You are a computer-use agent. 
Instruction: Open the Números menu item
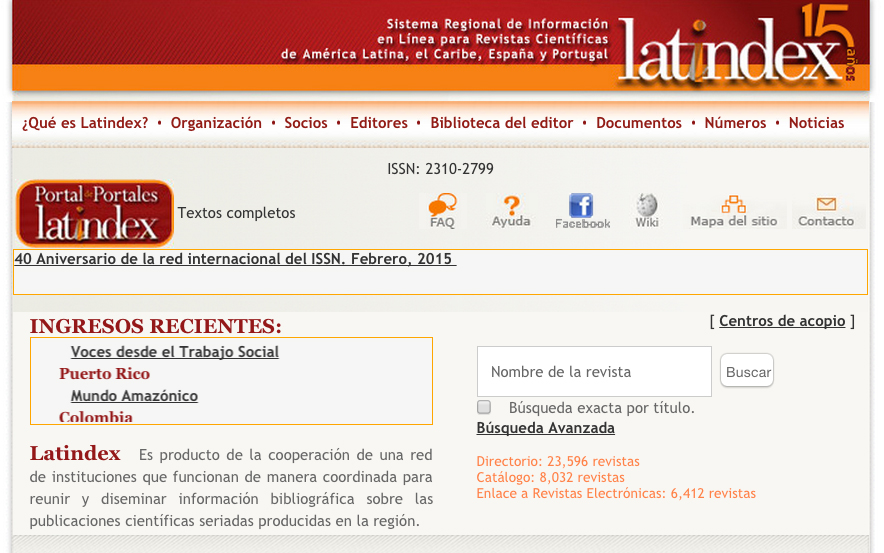tap(735, 123)
